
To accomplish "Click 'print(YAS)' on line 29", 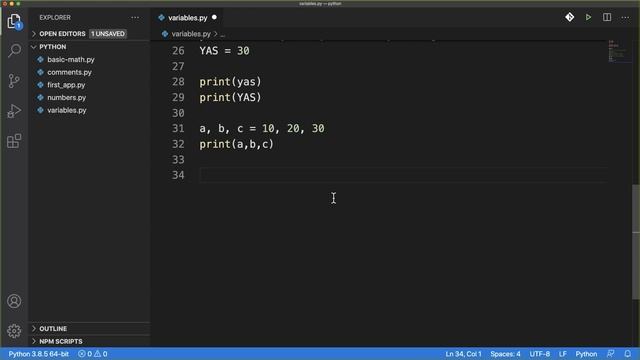I will pyautogui.click(x=230, y=97).
